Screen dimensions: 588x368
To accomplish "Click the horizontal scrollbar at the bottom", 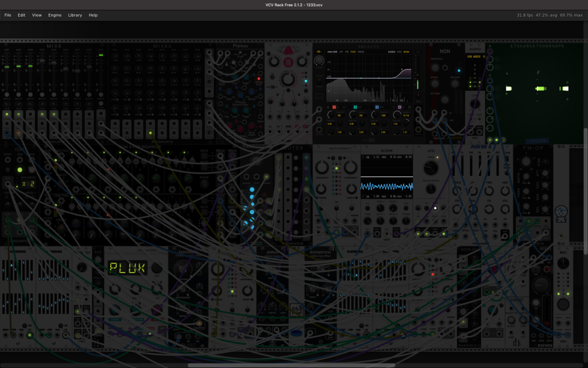I will (x=291, y=365).
